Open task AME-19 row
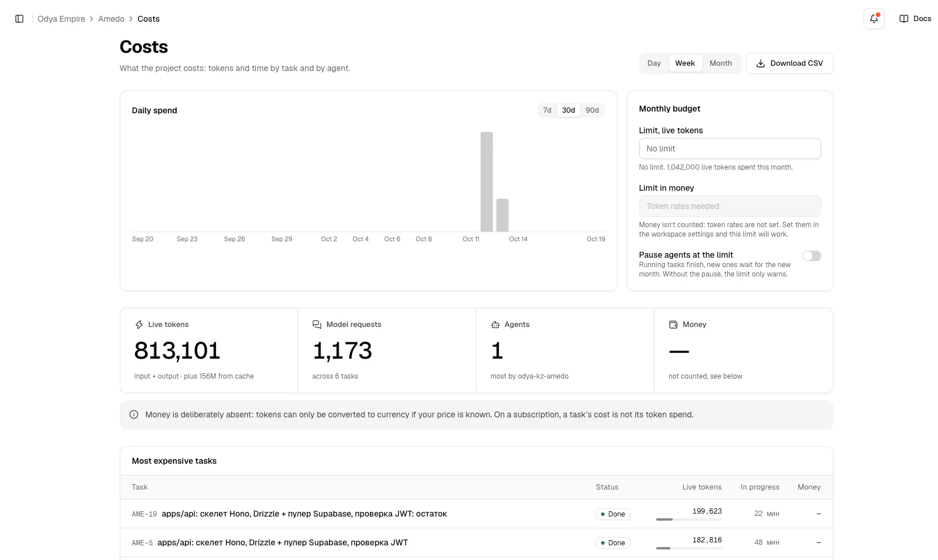The height and width of the screenshot is (560, 938). (x=476, y=514)
